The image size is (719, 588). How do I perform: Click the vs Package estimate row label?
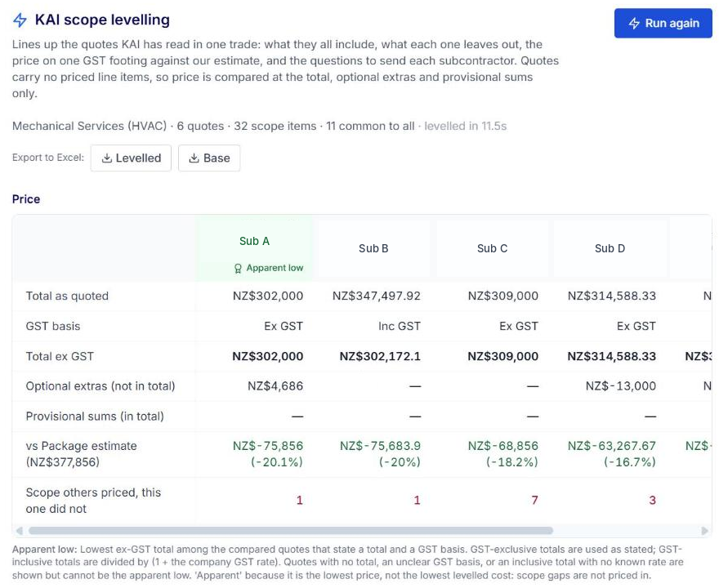click(81, 454)
